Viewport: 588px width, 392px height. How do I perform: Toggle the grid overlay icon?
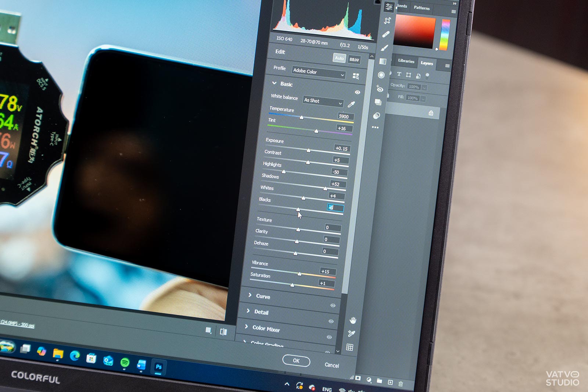coord(350,347)
